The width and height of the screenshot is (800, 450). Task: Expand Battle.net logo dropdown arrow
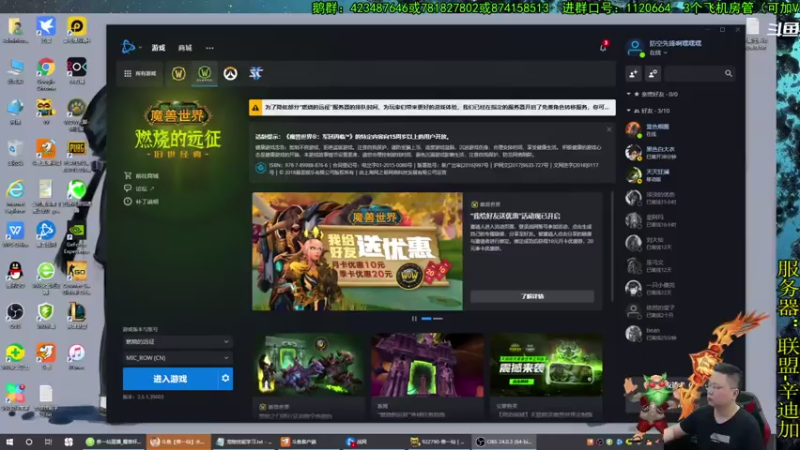click(140, 47)
